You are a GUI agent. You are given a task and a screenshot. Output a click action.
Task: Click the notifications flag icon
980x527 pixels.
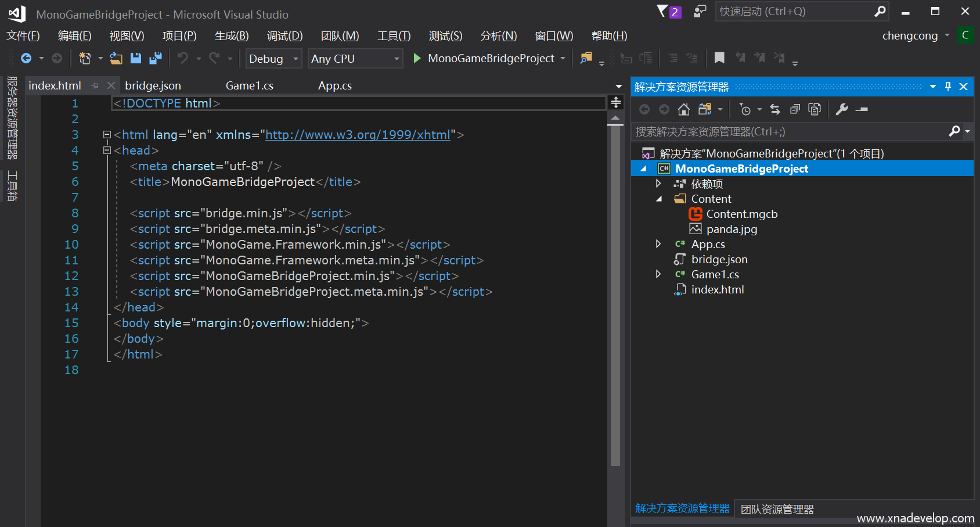coord(662,12)
